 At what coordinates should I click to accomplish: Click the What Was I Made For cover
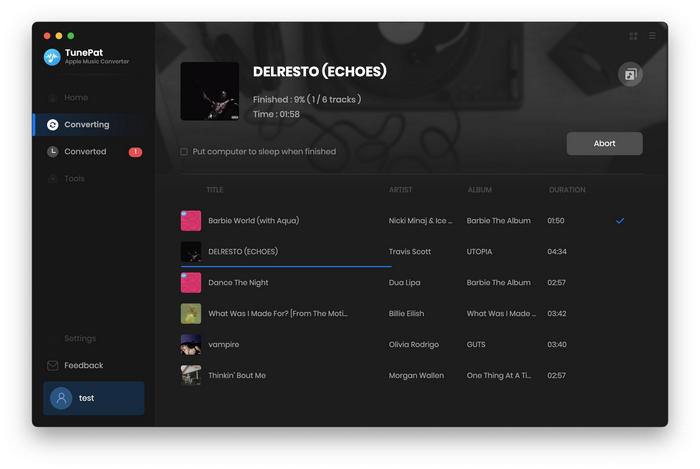click(x=191, y=314)
